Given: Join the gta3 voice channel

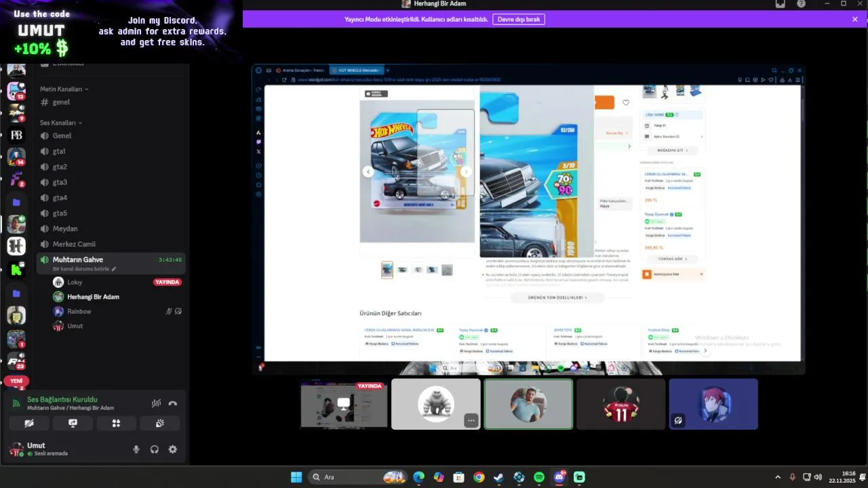Looking at the screenshot, I should pyautogui.click(x=111, y=182).
